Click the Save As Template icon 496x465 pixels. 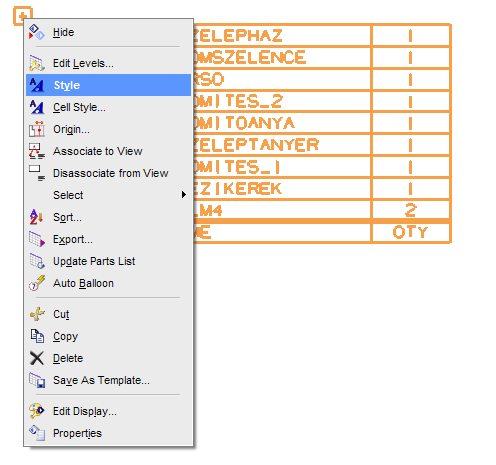36,380
